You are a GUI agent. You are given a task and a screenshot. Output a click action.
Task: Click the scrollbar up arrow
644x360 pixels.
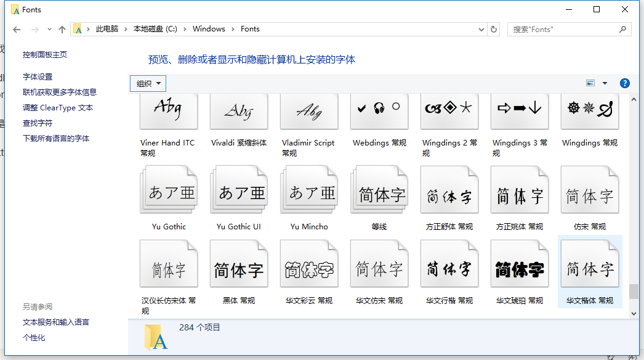tap(634, 99)
